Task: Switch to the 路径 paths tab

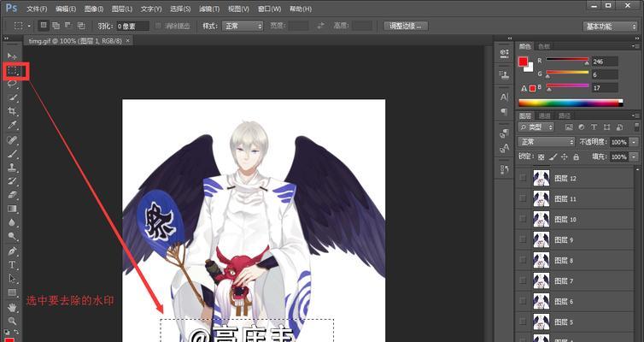Action: coord(564,116)
